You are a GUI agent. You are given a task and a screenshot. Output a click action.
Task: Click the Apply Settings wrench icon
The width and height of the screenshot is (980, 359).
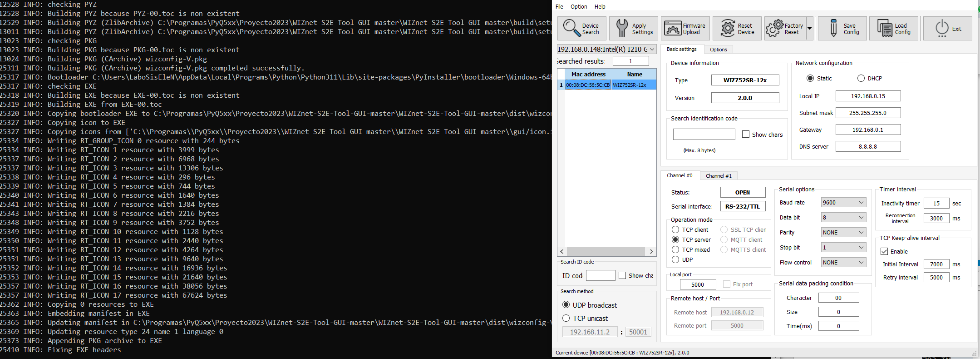click(622, 28)
